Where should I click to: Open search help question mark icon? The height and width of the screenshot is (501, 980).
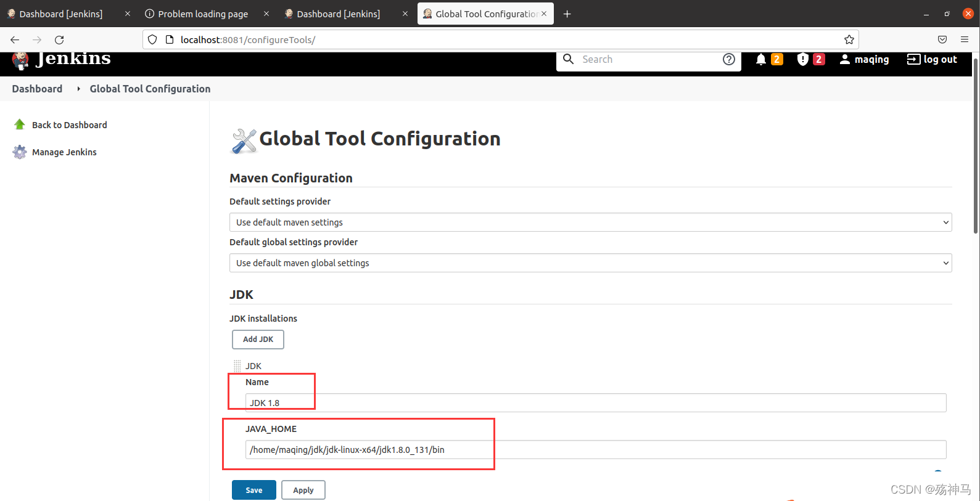coord(729,59)
